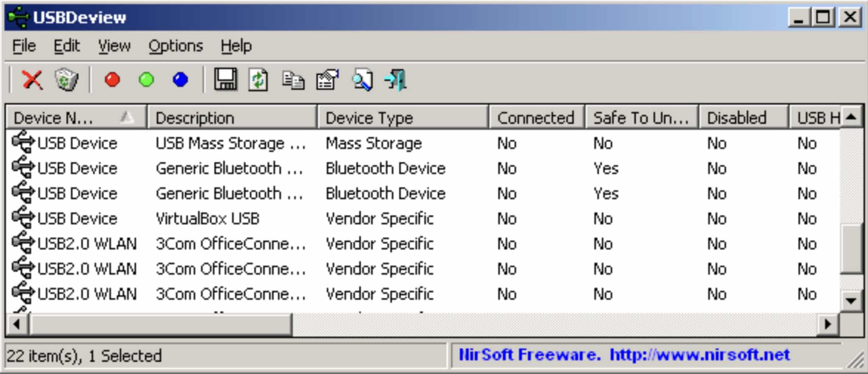Click the green dot enable device icon

pyautogui.click(x=147, y=80)
